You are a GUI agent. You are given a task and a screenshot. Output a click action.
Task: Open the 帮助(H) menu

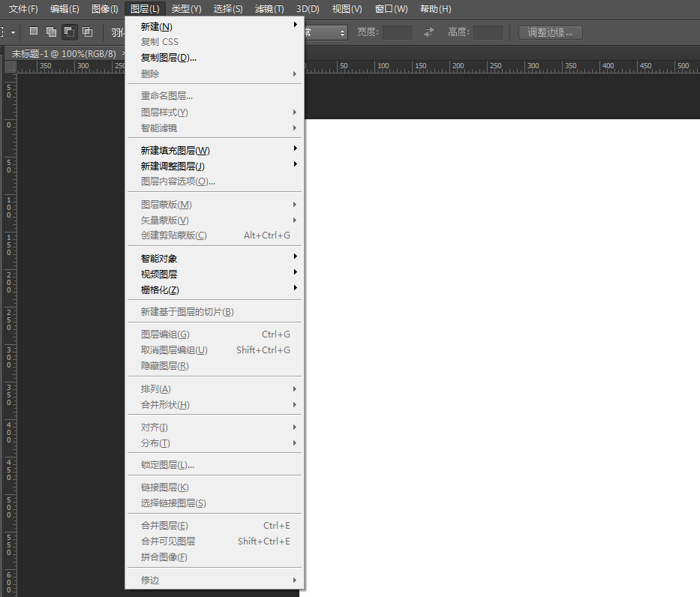tap(436, 8)
